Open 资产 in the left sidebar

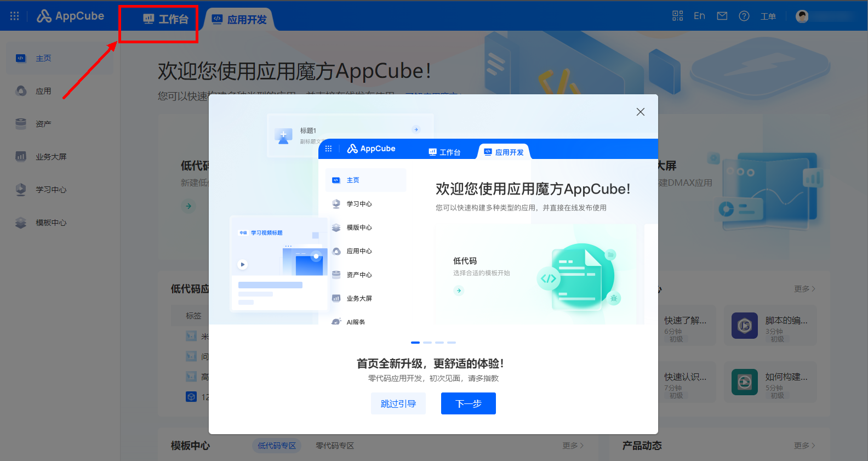[60, 124]
